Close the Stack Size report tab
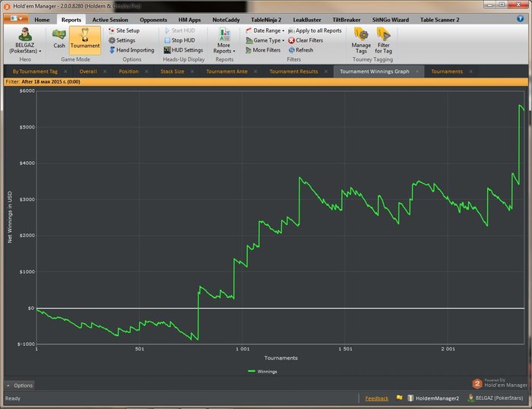532x409 pixels. (x=192, y=71)
